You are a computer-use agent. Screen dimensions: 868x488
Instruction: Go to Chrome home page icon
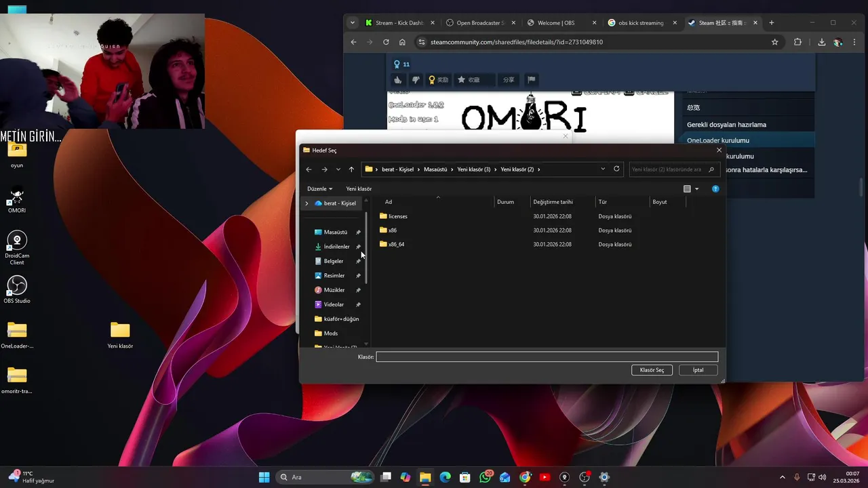[402, 42]
